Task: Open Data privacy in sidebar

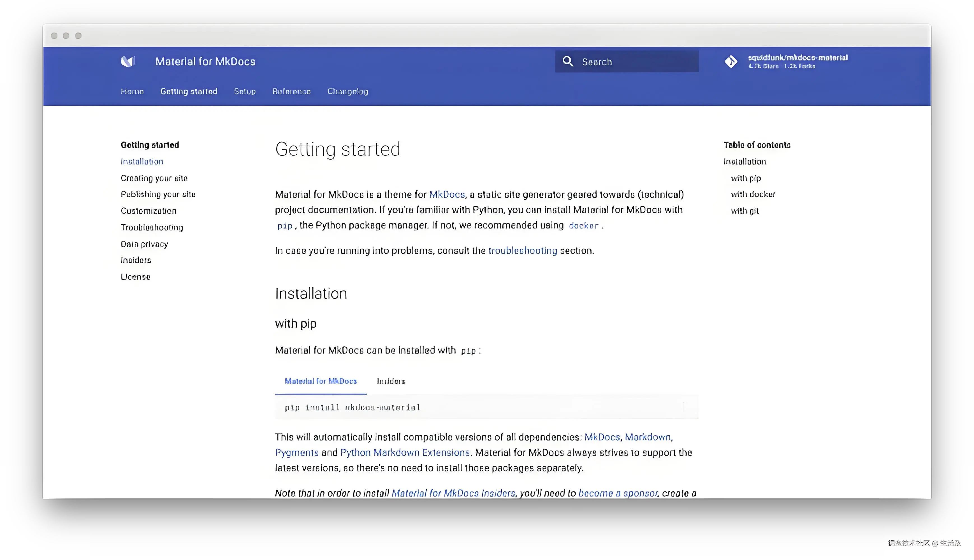Action: click(x=144, y=244)
